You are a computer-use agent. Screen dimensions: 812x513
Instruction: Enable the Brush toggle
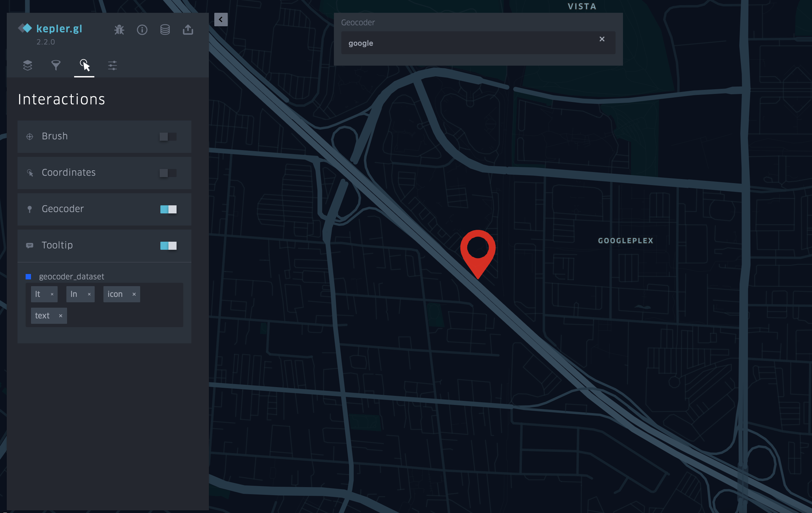[168, 136]
